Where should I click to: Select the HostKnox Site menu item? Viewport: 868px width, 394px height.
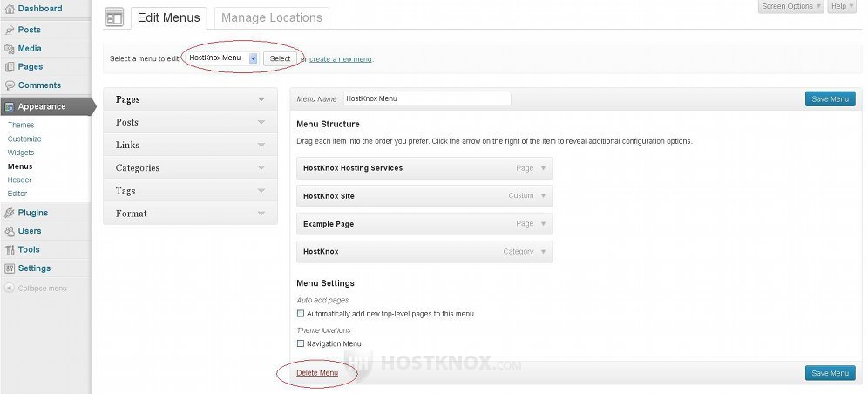point(424,196)
